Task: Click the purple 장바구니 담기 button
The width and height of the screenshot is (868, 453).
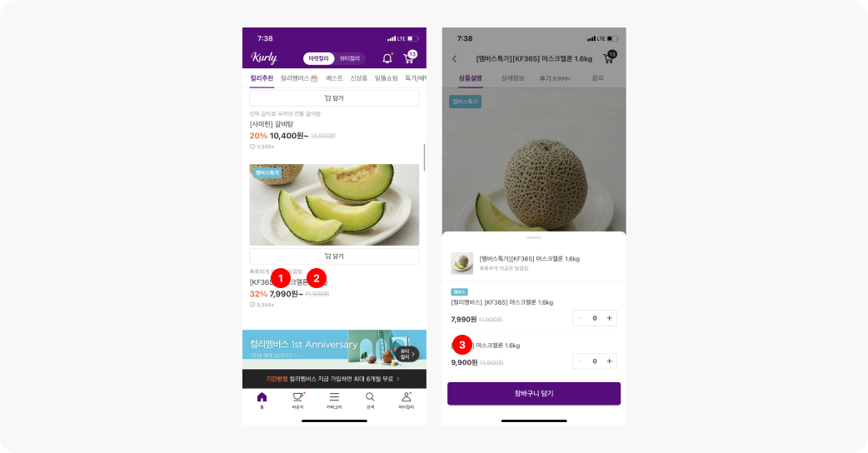Action: [534, 393]
